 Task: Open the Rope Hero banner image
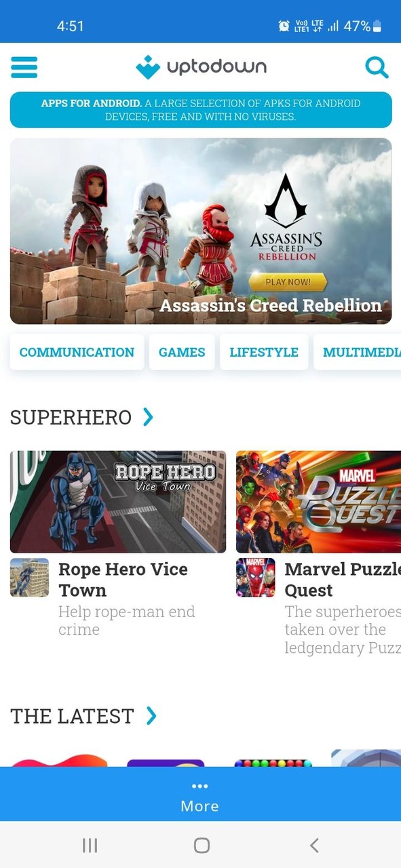pos(118,502)
